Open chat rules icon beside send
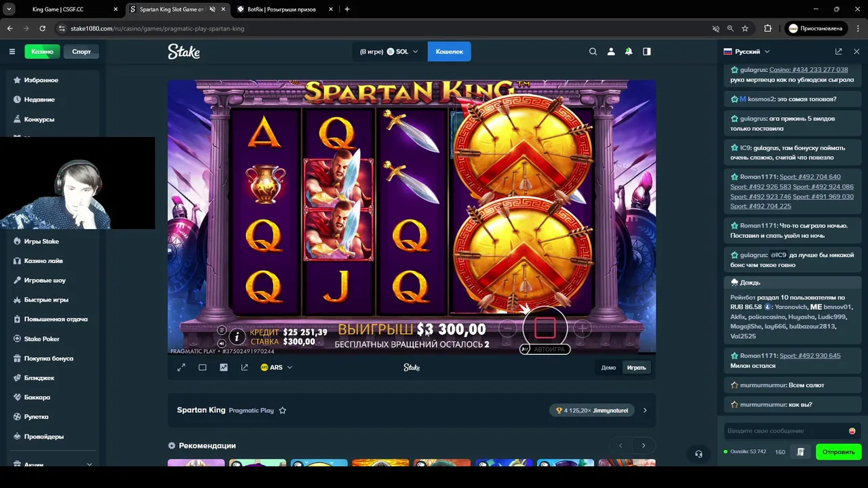This screenshot has height=488, width=868. coord(800,452)
